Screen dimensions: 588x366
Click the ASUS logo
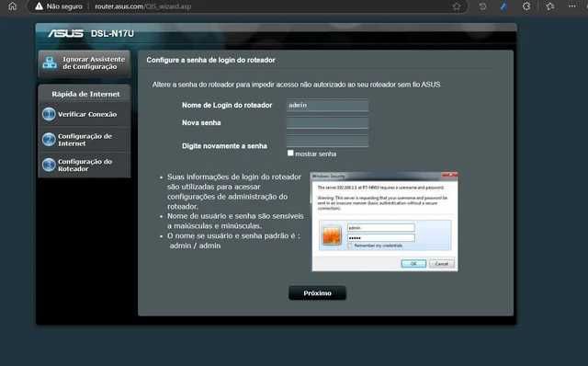(65, 33)
